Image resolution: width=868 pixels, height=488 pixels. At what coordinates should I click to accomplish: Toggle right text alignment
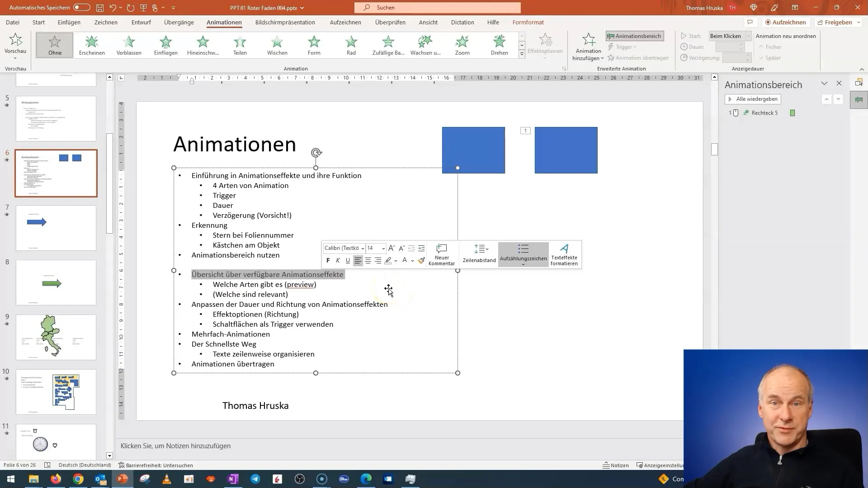378,260
